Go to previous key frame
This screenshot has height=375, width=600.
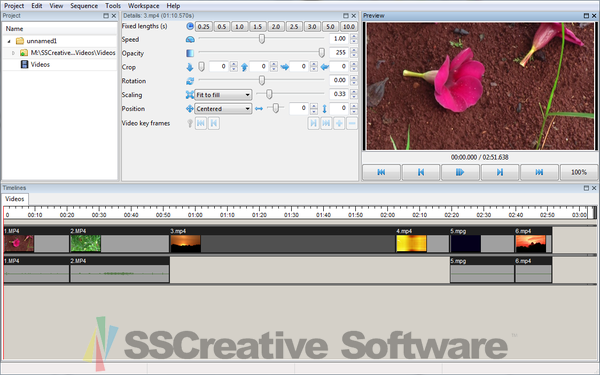(214, 123)
